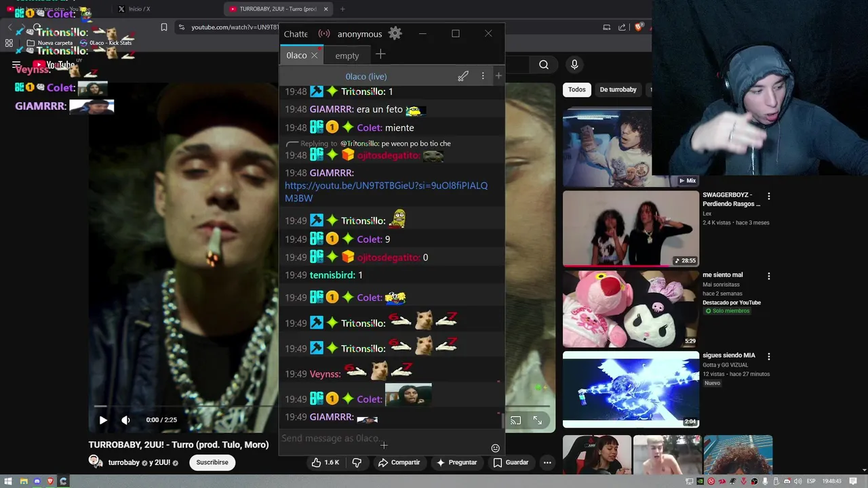Switch to the empty chat tab
This screenshot has height=488, width=868.
pyautogui.click(x=347, y=56)
